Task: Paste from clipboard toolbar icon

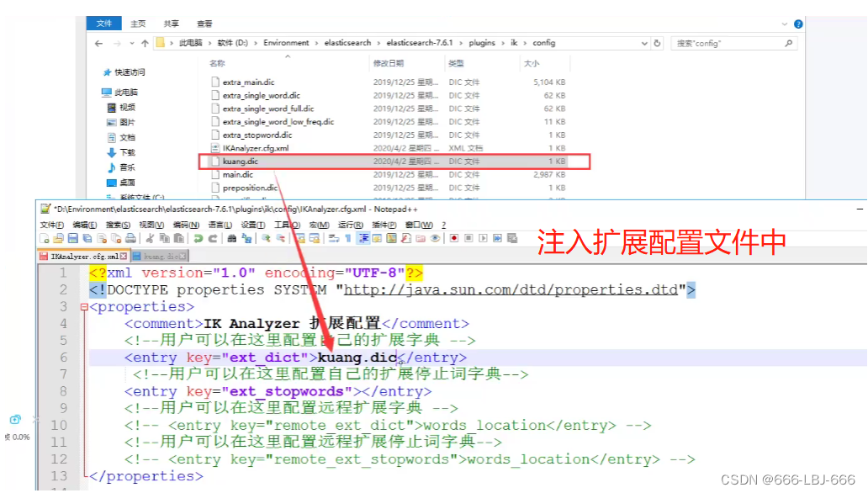Action: (x=179, y=238)
